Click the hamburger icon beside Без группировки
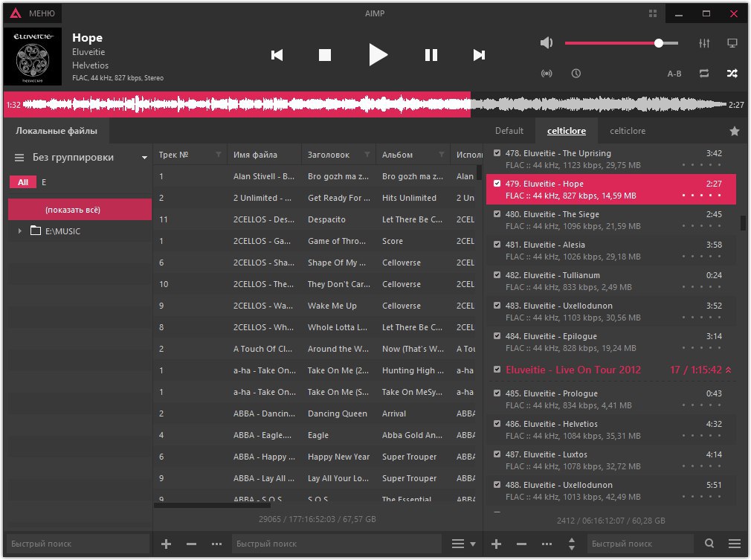751x560 pixels. tap(19, 158)
